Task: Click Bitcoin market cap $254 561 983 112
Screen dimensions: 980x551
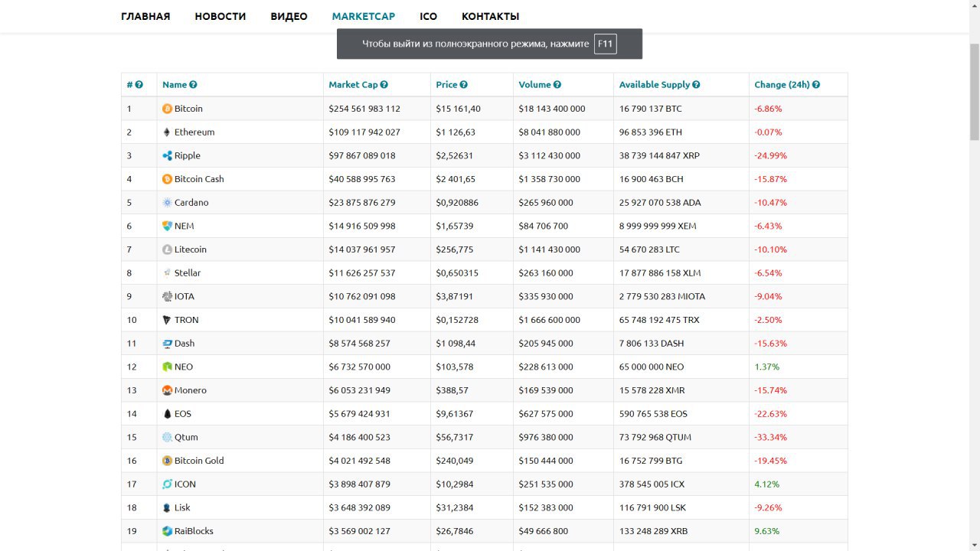Action: point(364,109)
